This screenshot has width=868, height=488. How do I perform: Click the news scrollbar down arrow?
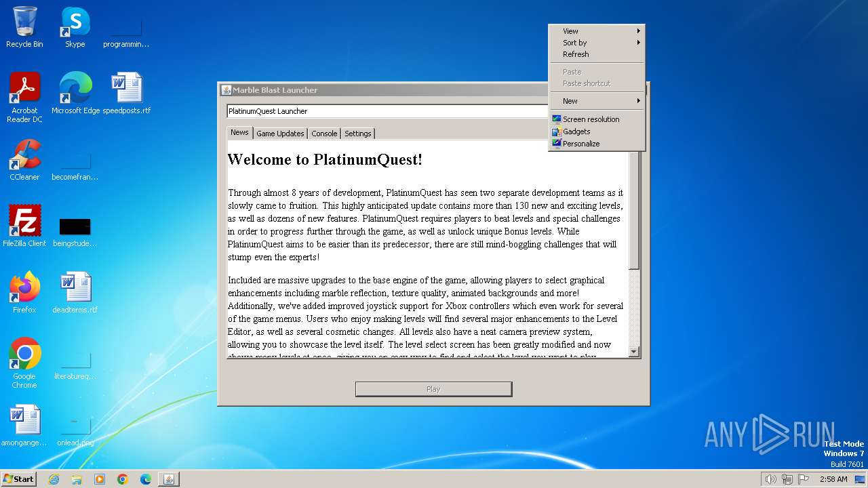coord(634,352)
